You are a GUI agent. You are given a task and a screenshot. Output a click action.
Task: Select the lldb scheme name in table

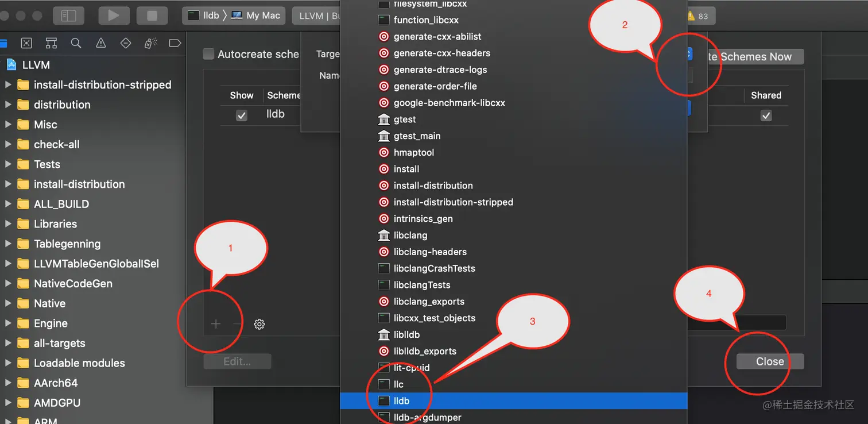tap(276, 114)
